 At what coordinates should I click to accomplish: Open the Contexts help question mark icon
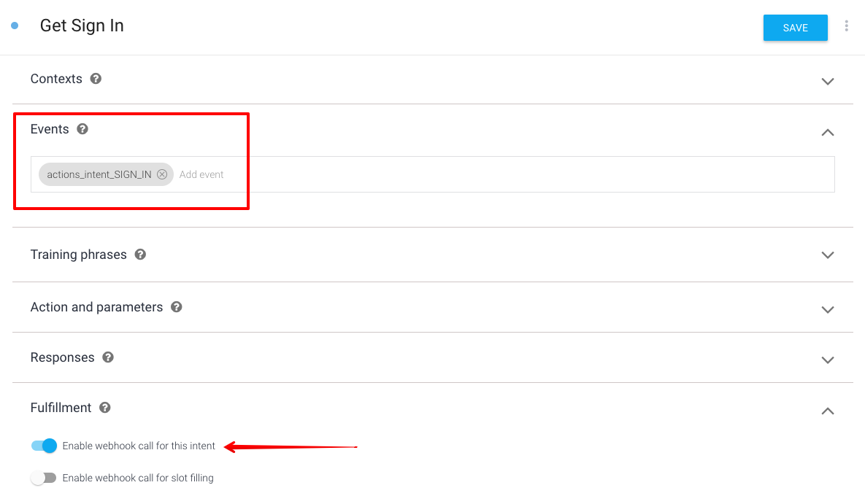coord(96,79)
